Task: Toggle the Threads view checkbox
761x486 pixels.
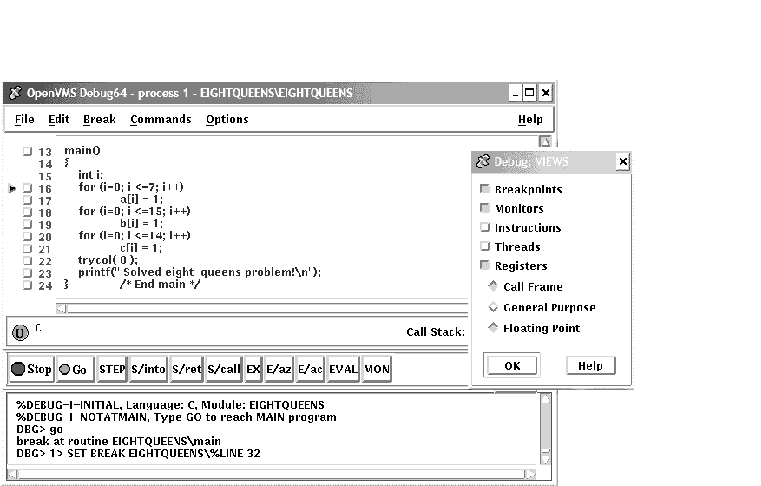Action: 485,247
